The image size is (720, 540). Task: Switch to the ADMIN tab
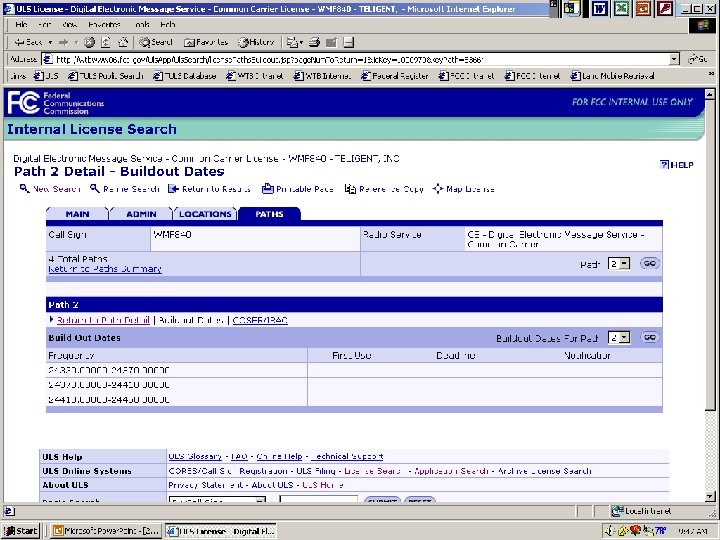pos(141,214)
